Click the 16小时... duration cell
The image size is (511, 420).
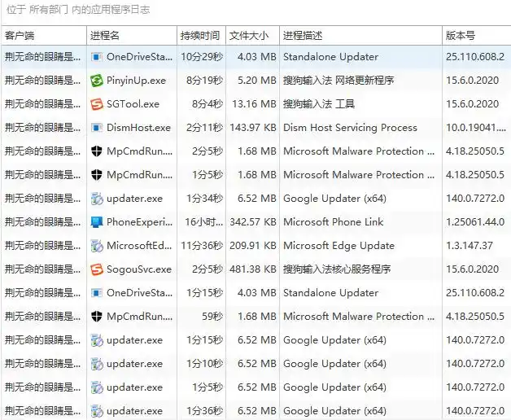pos(204,222)
